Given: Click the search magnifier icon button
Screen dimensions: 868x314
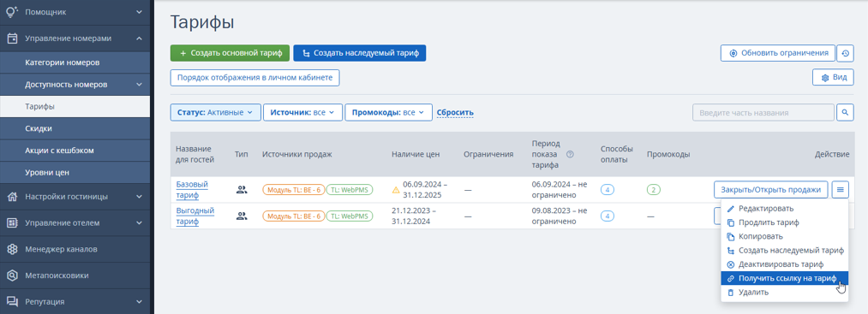Looking at the screenshot, I should click(845, 112).
